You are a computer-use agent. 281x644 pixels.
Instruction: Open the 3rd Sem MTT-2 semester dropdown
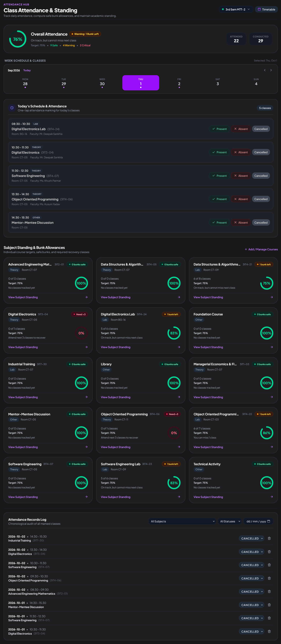point(236,10)
